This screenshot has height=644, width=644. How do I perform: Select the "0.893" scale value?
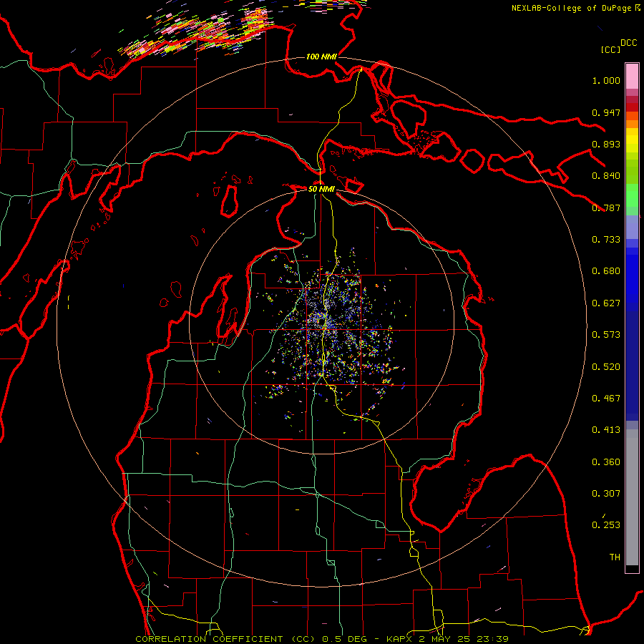[x=606, y=144]
